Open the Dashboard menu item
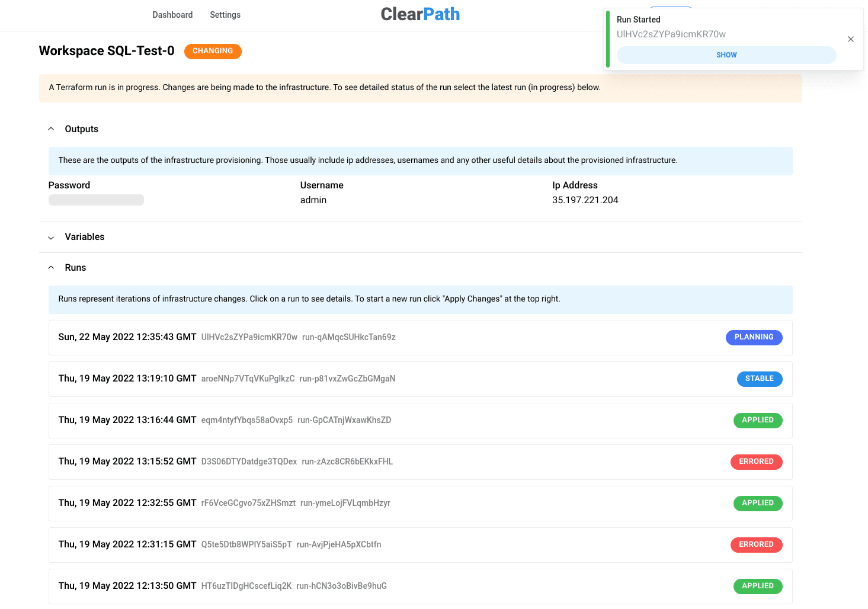Screen dimensions: 868x609 pos(172,15)
